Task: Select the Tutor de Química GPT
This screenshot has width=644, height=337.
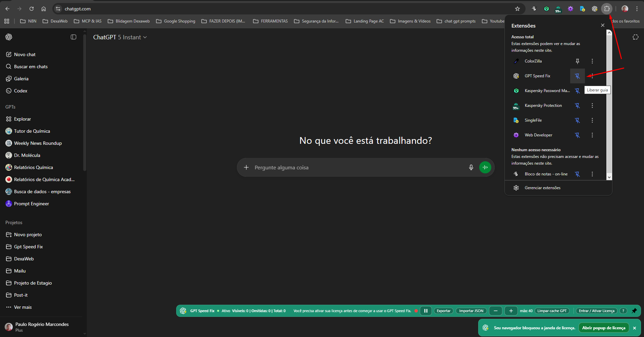Action: point(32,131)
